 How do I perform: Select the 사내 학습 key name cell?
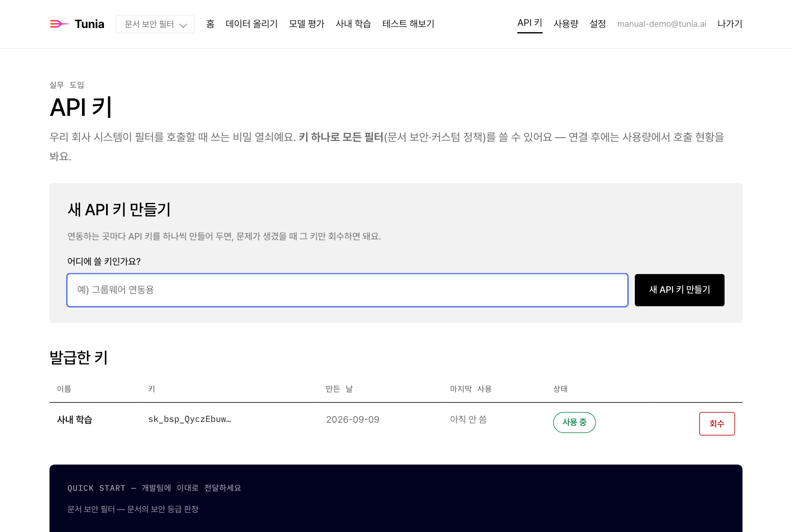point(75,419)
